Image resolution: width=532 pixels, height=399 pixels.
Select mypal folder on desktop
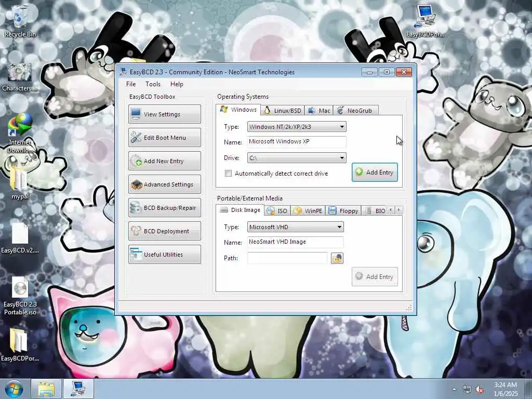pyautogui.click(x=20, y=183)
